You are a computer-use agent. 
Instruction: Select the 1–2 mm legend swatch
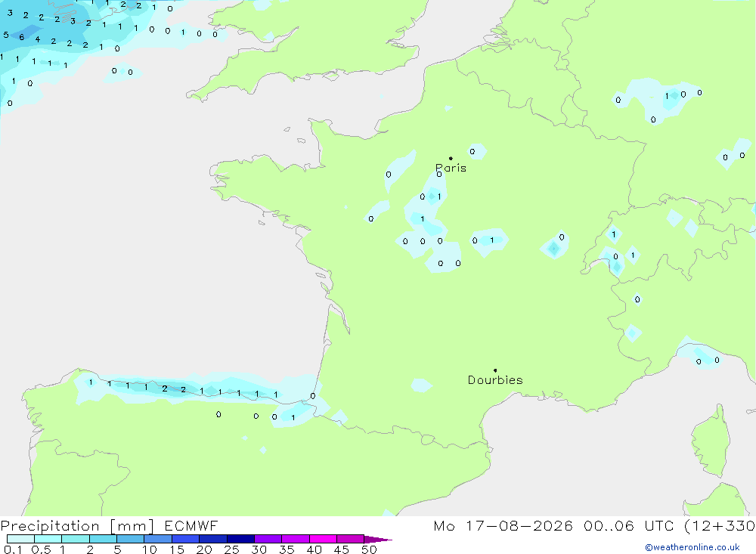pyautogui.click(x=75, y=539)
